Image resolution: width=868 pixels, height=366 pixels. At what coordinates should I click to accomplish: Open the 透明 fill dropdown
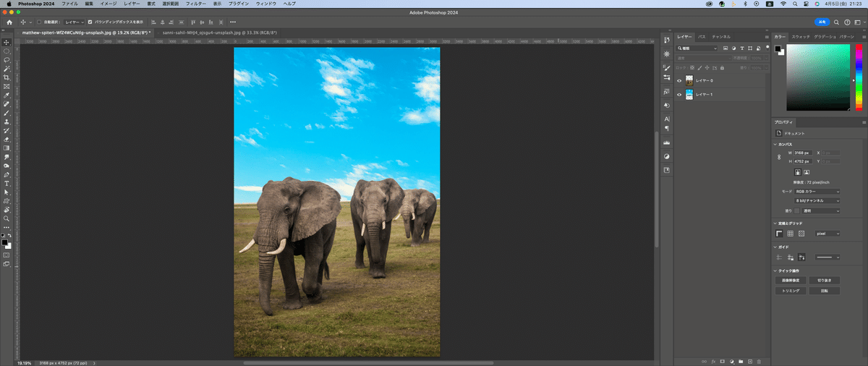pos(821,210)
